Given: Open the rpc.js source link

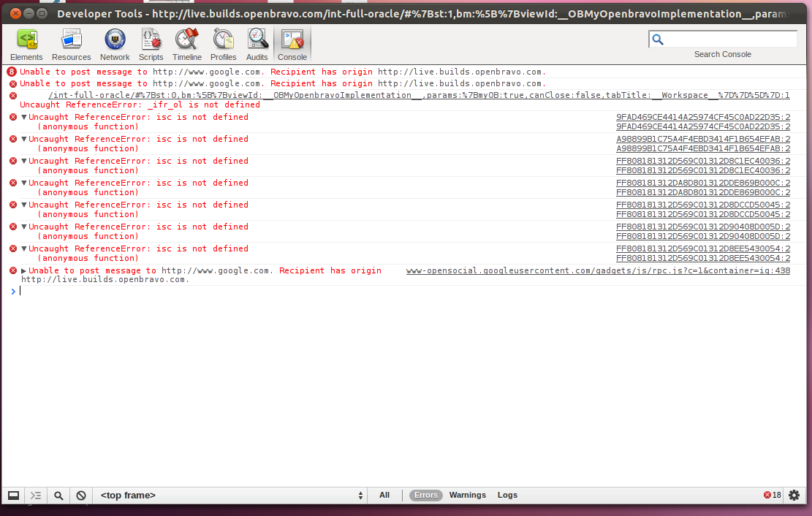Looking at the screenshot, I should pos(598,270).
